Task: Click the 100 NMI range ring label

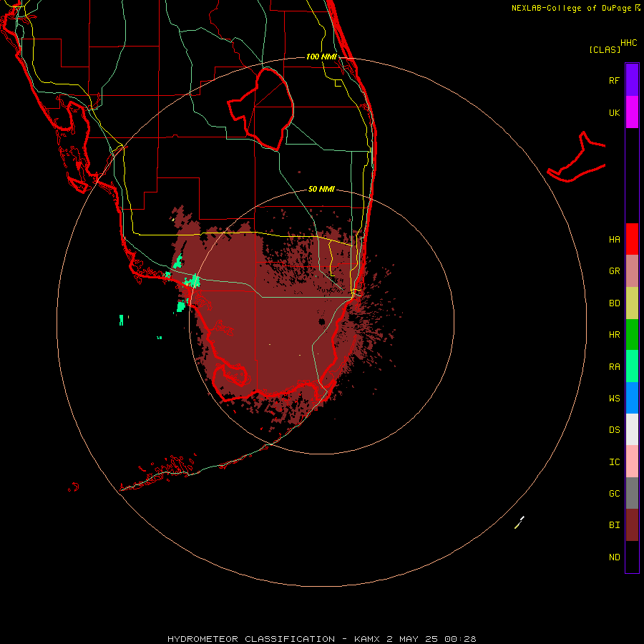Action: pyautogui.click(x=321, y=57)
